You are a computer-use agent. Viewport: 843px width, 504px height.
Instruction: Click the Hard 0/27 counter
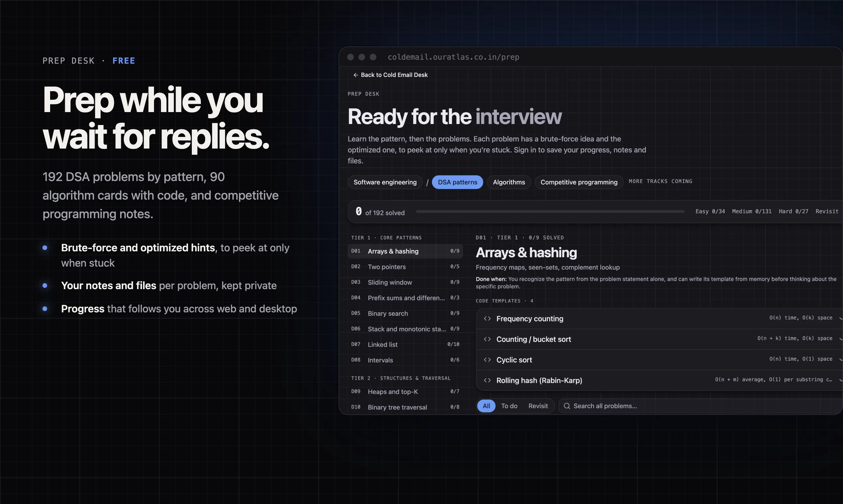tap(793, 211)
